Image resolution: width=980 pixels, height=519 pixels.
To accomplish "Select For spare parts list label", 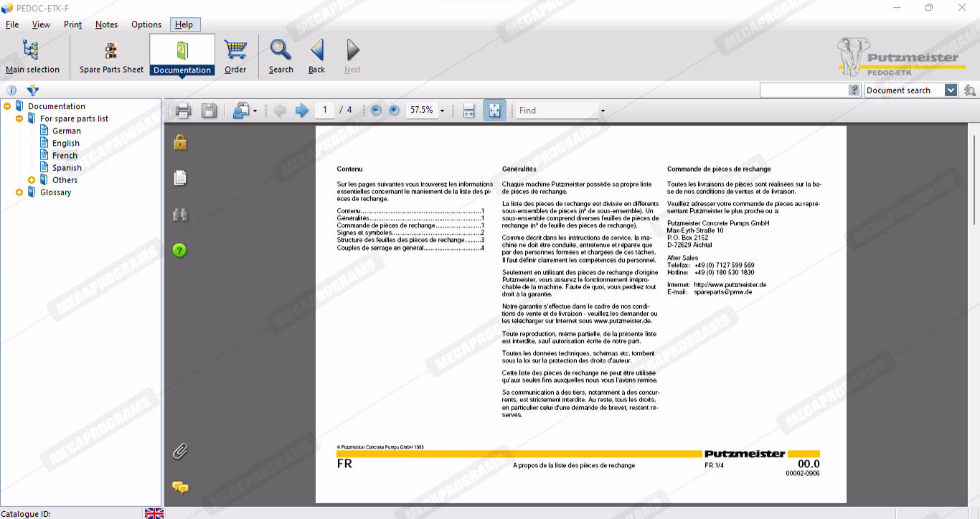I will tap(74, 118).
